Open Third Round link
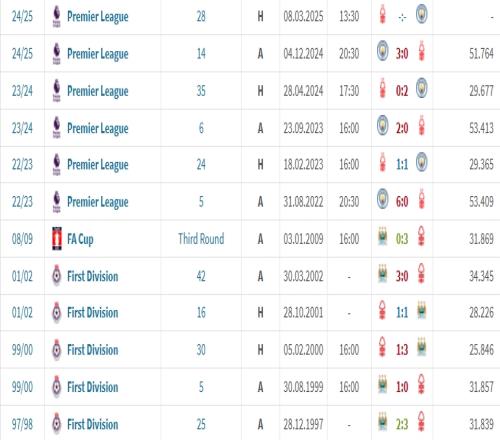Image resolution: width=500 pixels, height=440 pixels. 201,239
